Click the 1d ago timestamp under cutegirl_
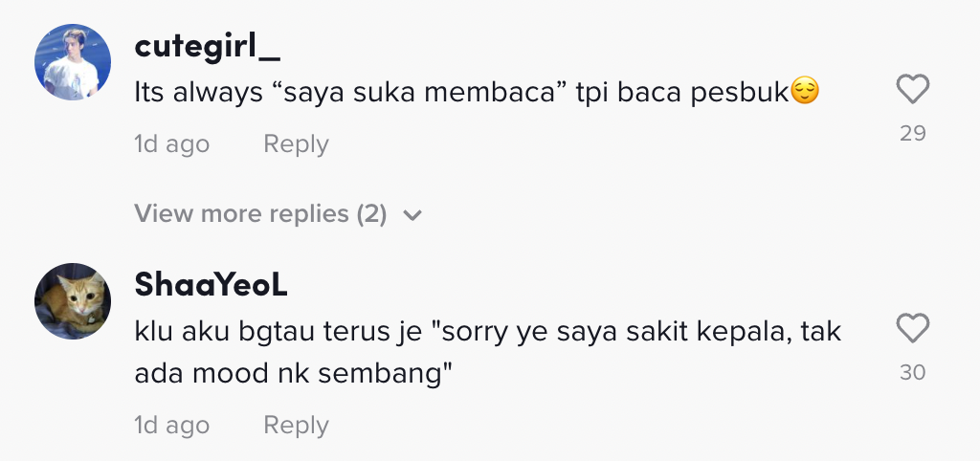The width and height of the screenshot is (980, 461). (171, 144)
